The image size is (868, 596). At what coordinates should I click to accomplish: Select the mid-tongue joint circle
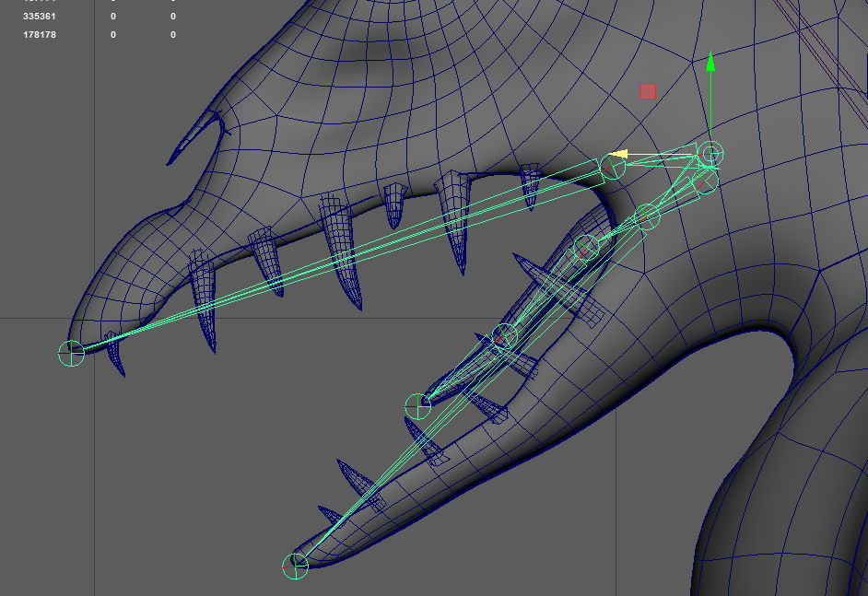[x=504, y=336]
